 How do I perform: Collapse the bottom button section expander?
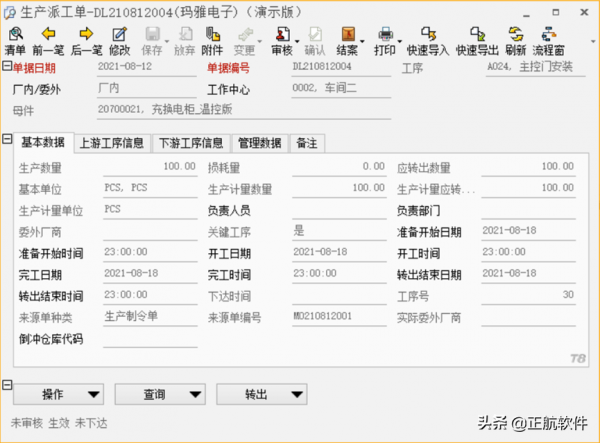tap(7, 385)
